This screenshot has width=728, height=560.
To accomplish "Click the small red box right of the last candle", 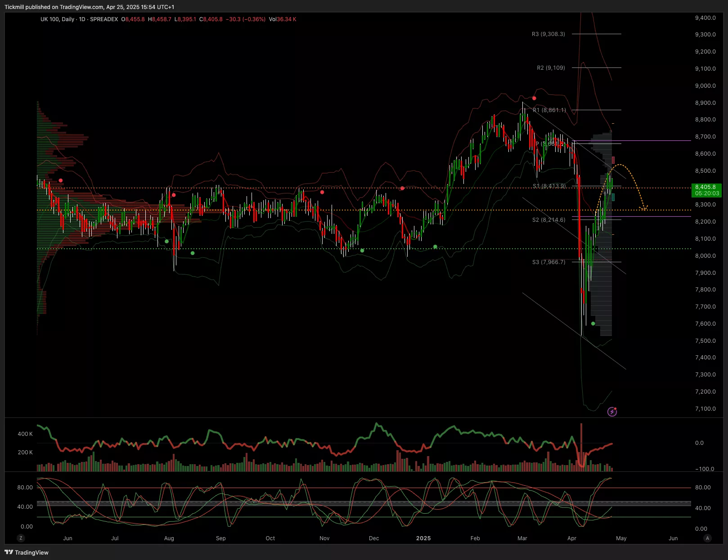I will (x=613, y=160).
